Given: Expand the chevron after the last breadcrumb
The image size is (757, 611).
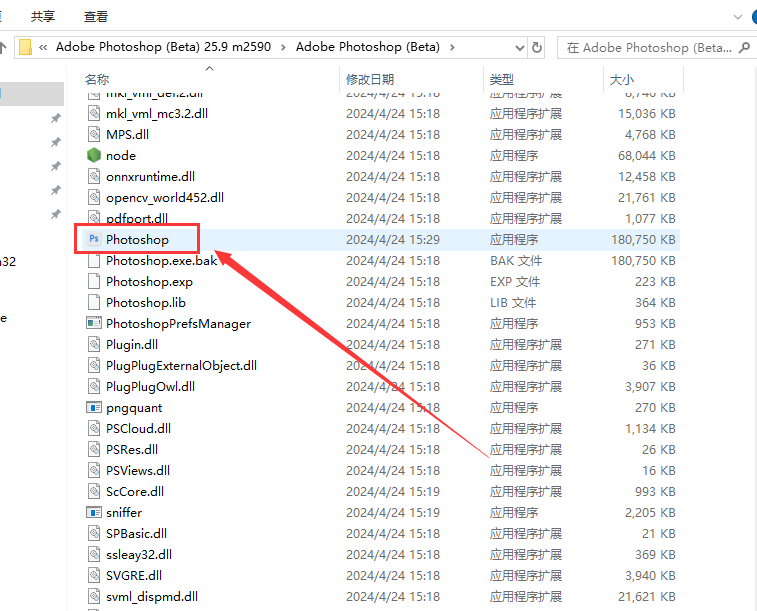Looking at the screenshot, I should (x=452, y=47).
